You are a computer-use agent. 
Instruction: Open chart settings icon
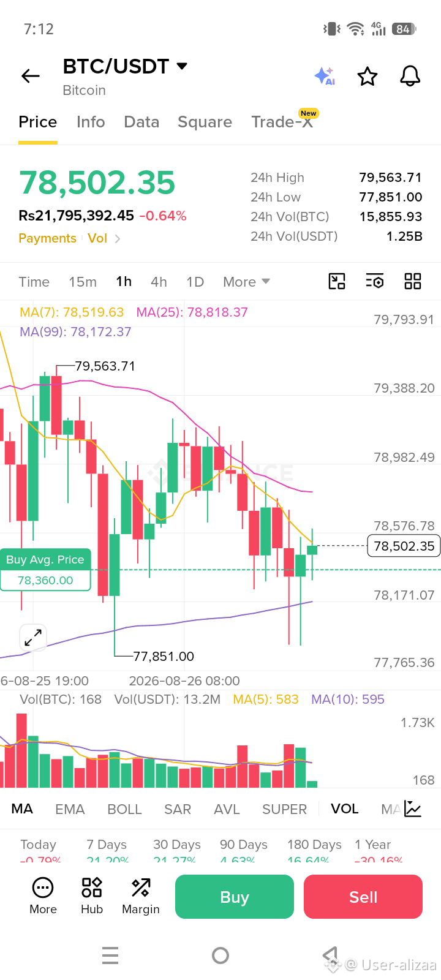375,281
